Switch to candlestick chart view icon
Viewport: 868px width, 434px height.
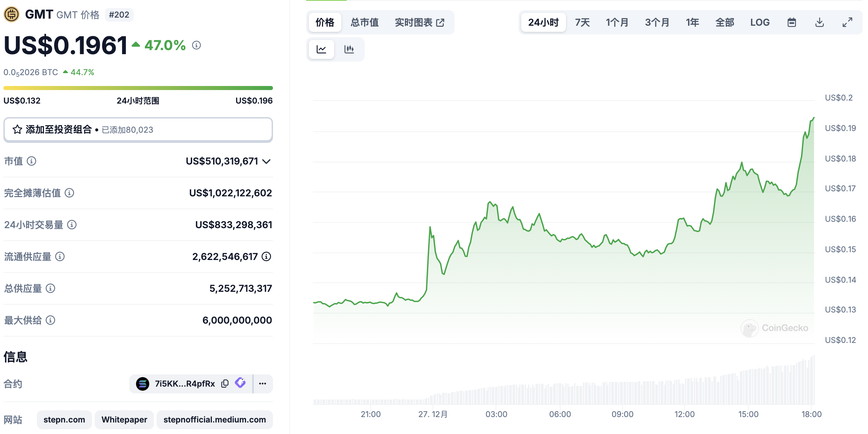[349, 49]
